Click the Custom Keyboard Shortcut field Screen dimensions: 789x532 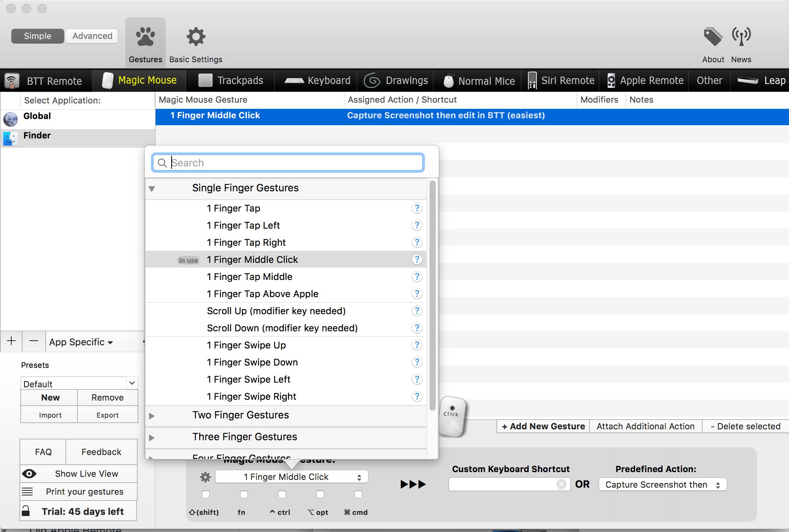[509, 484]
